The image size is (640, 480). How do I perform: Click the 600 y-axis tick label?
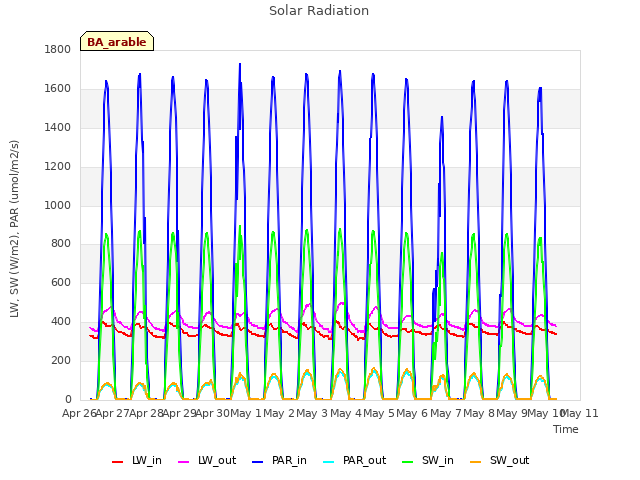pyautogui.click(x=61, y=282)
